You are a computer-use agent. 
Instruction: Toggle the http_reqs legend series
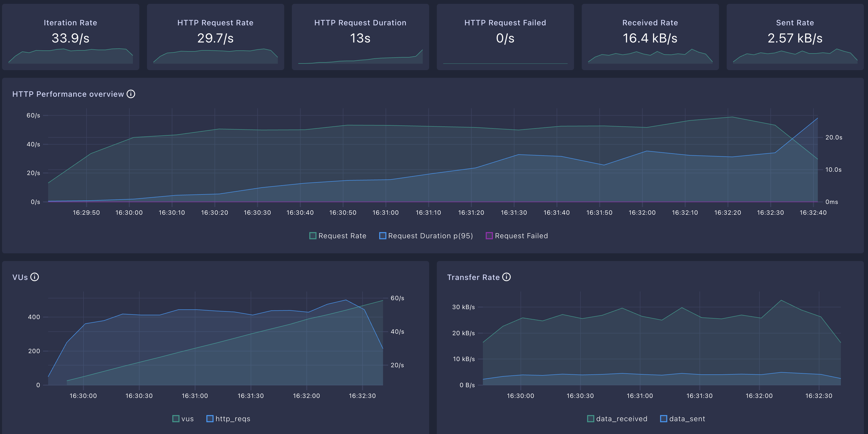[x=228, y=418]
